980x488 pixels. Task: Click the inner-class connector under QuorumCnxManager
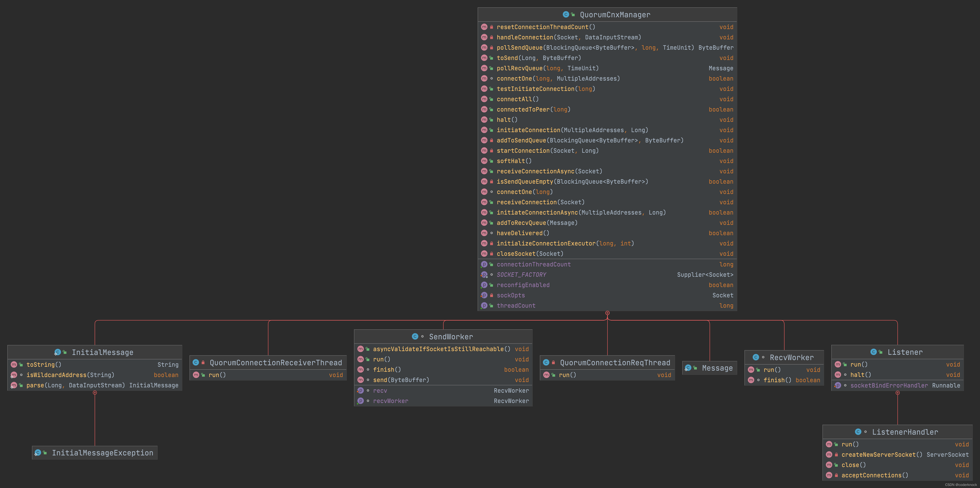pos(608,313)
